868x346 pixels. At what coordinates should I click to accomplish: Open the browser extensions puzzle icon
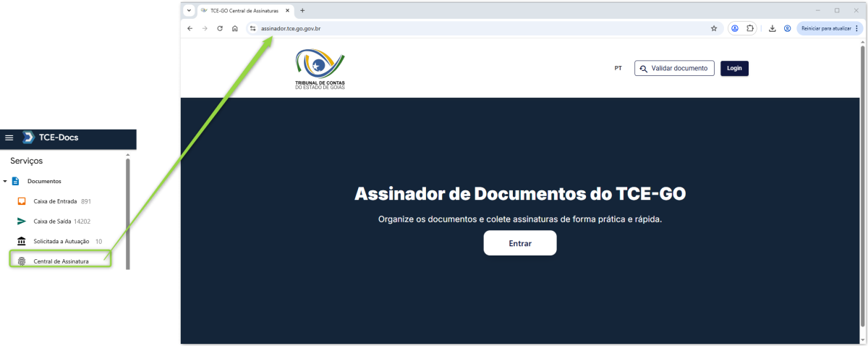[x=750, y=28]
